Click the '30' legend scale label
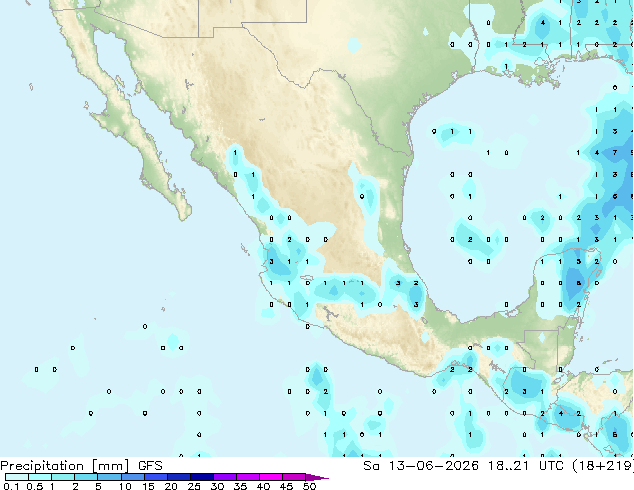Screen dimensions: 634x490 [x=217, y=486]
